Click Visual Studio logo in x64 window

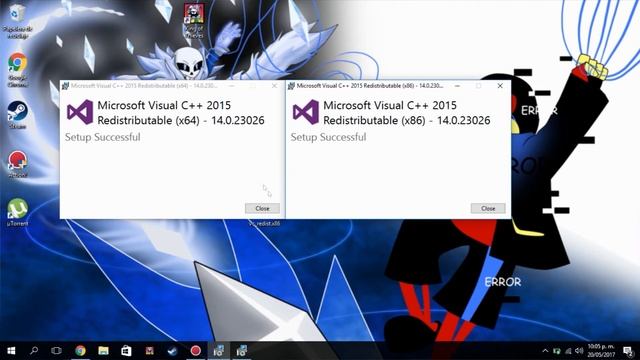pos(80,112)
